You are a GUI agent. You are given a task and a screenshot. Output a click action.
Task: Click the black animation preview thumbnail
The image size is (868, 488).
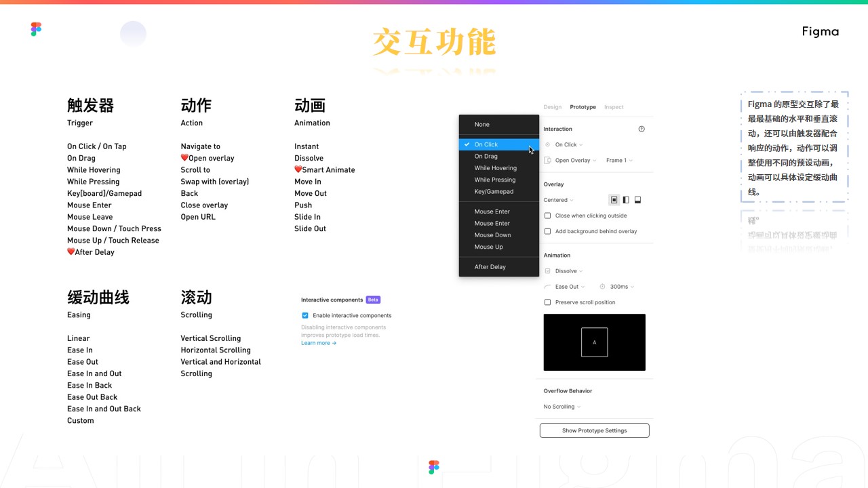pos(594,342)
